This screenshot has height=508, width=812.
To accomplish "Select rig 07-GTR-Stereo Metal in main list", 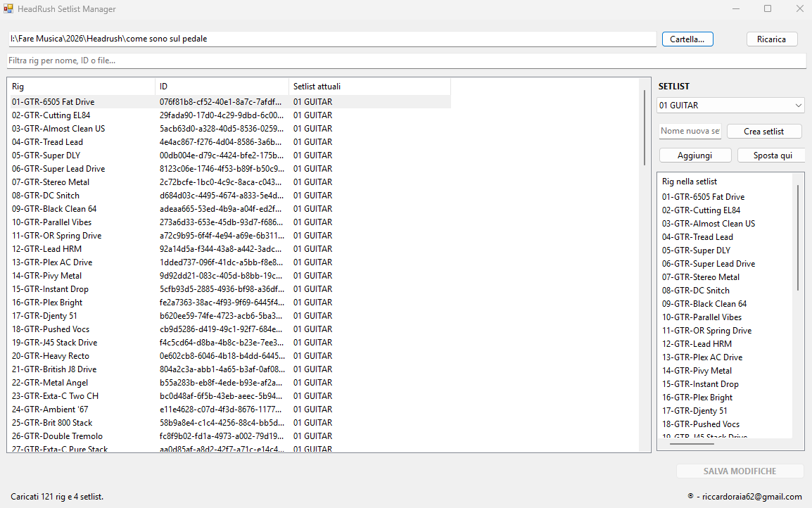I will click(x=51, y=182).
